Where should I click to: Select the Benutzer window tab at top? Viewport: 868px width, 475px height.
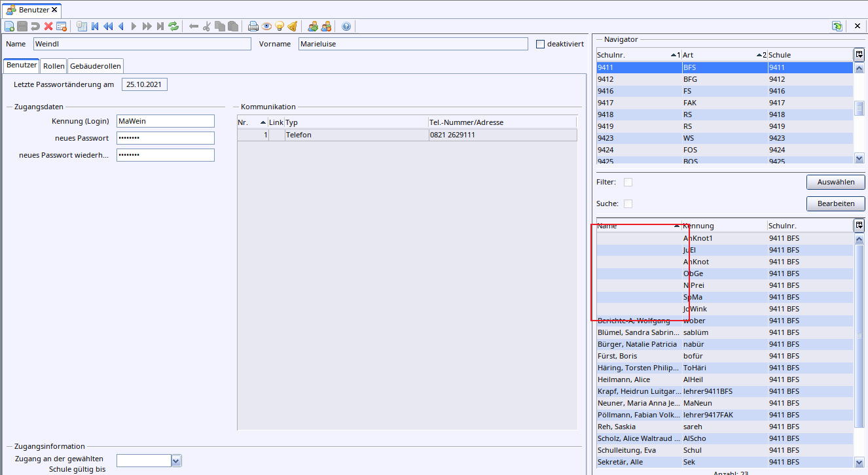pos(32,10)
